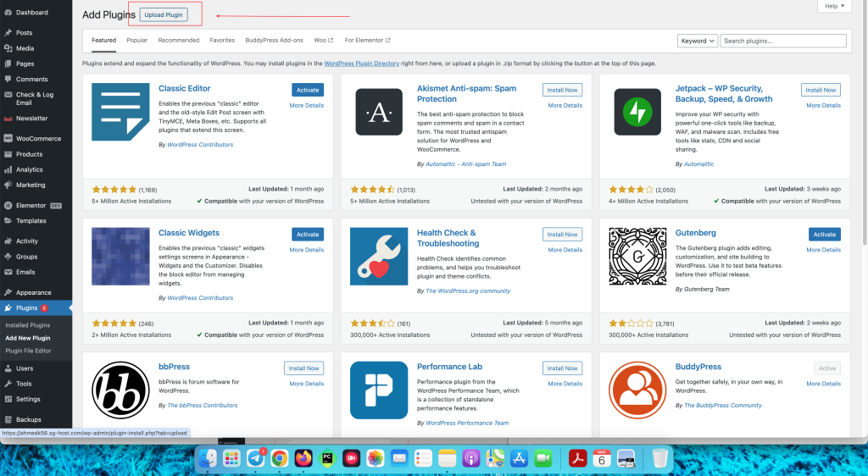Open the Woo plugins tab
The width and height of the screenshot is (868, 476).
323,41
